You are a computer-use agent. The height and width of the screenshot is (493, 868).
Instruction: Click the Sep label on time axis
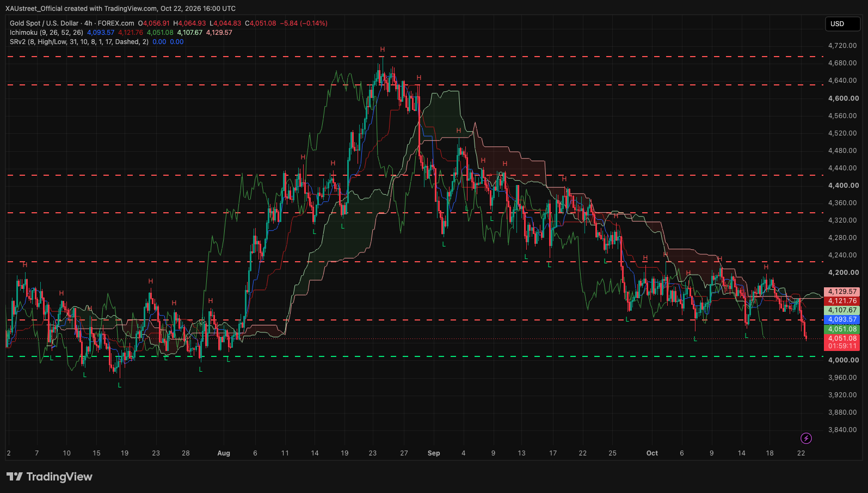coord(434,453)
